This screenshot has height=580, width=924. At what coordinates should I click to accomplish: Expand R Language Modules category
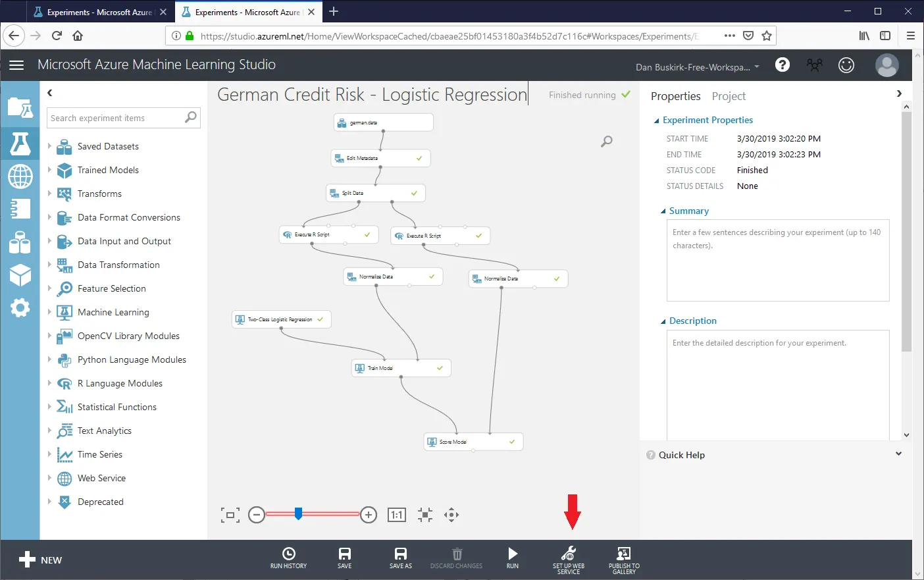point(49,383)
